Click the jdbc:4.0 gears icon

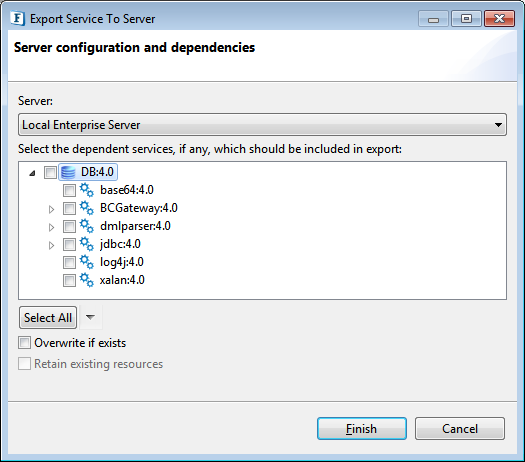point(87,244)
